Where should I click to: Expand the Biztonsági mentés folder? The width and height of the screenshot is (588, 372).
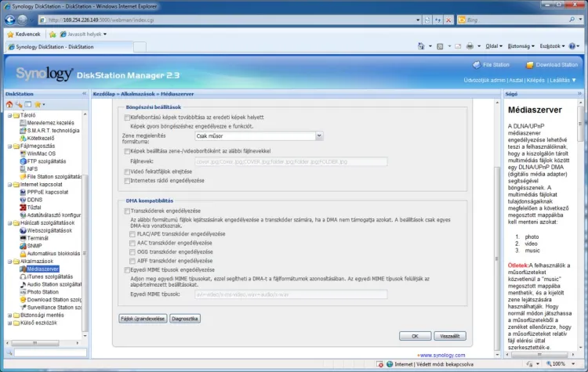5,315
